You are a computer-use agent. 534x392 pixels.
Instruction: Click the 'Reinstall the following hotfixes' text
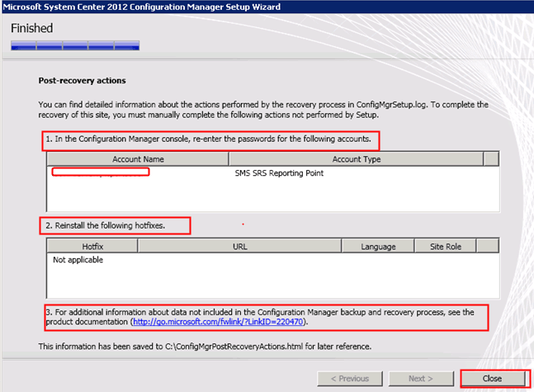pyautogui.click(x=106, y=225)
